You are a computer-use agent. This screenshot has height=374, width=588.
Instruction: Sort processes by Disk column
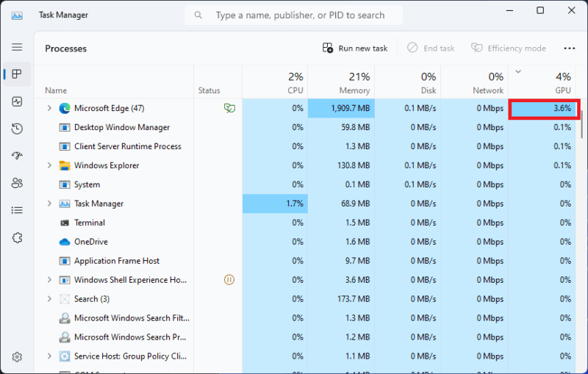point(408,82)
